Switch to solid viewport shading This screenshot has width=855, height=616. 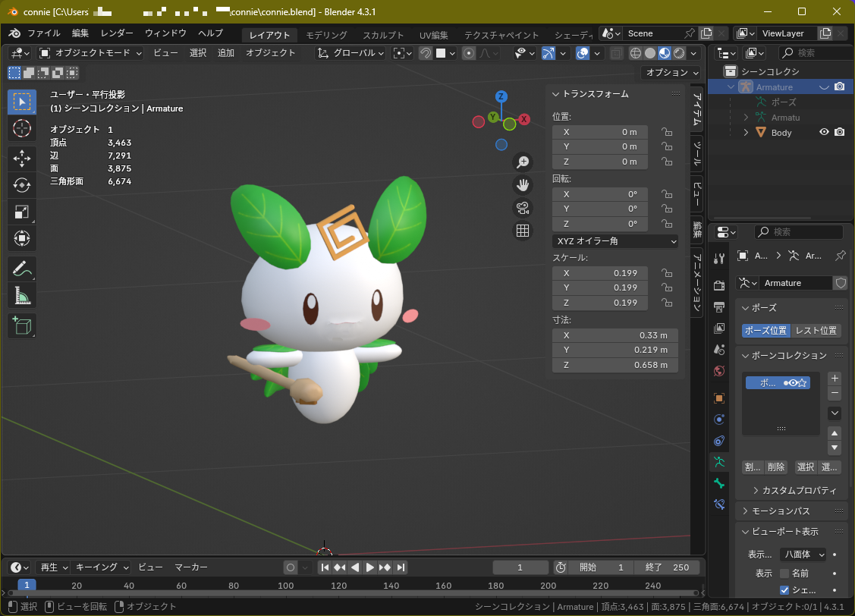[650, 53]
